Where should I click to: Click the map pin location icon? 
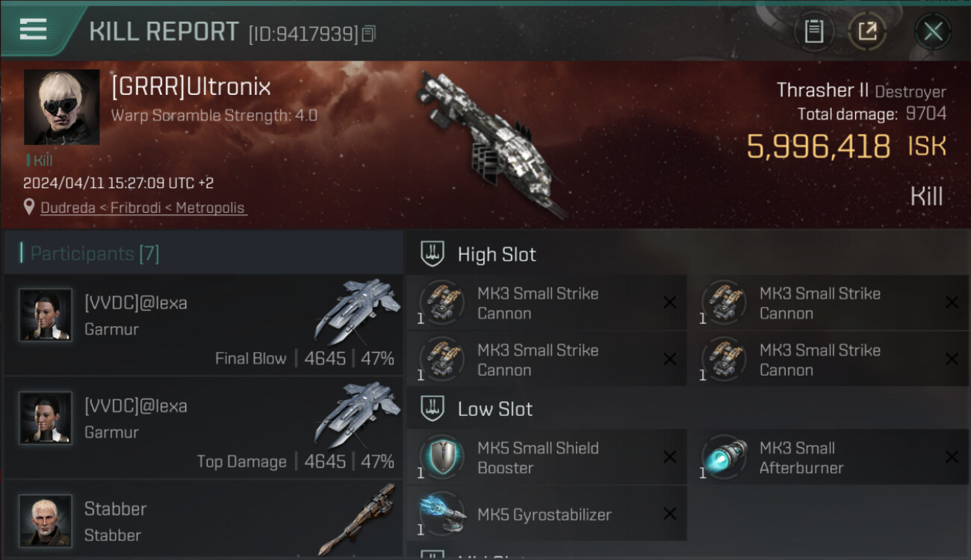tap(29, 207)
